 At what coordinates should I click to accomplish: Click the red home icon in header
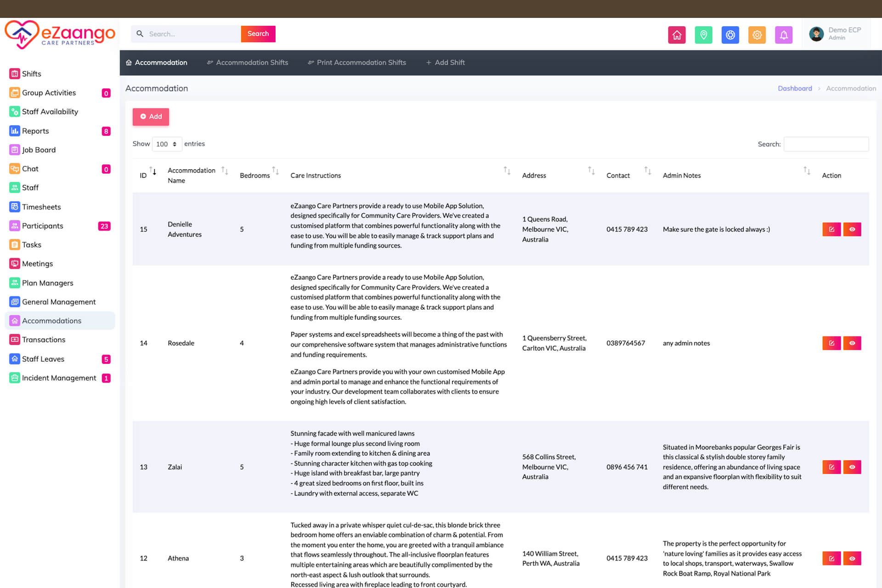(677, 35)
